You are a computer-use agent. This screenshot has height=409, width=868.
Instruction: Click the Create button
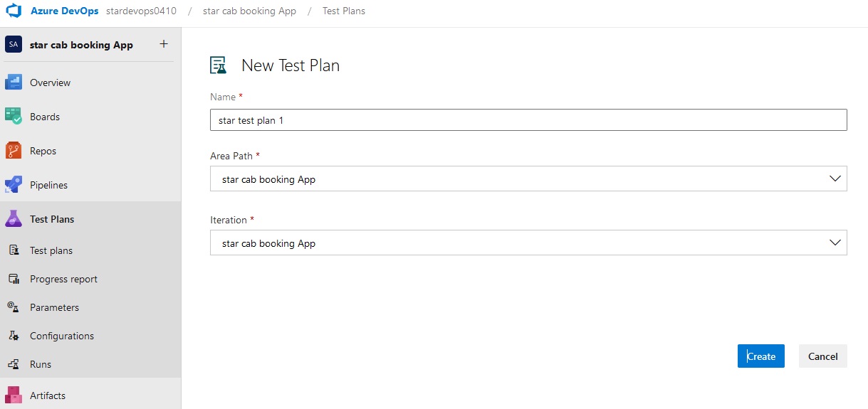[760, 356]
